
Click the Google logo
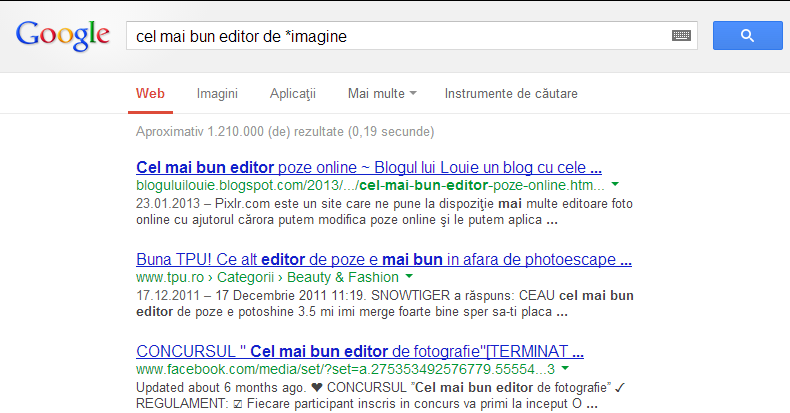coord(62,35)
